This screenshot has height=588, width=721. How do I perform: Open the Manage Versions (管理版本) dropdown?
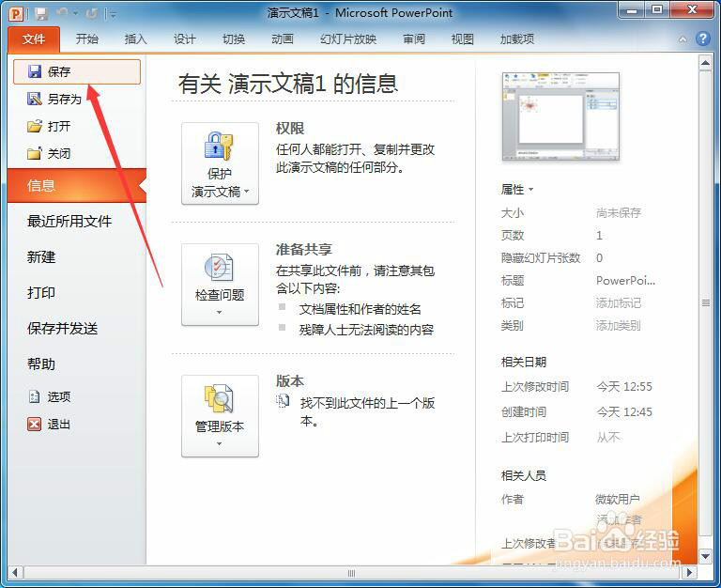[x=220, y=416]
